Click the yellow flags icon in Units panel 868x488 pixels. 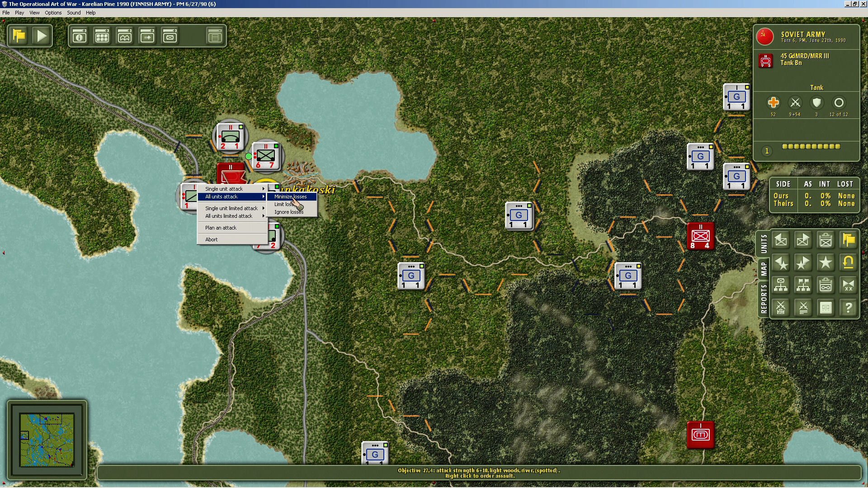tap(848, 240)
